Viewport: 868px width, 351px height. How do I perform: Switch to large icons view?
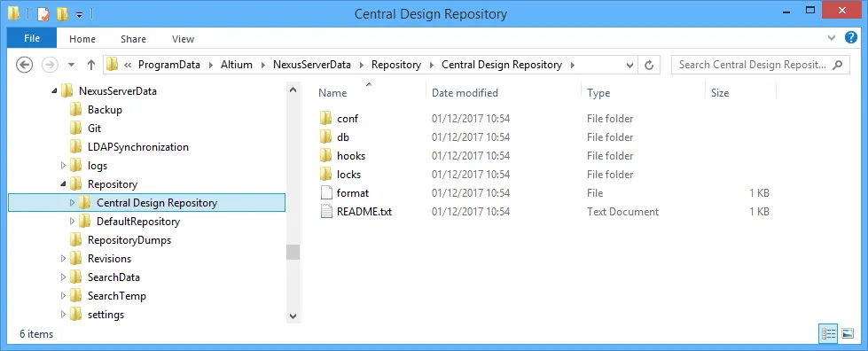coord(847,333)
